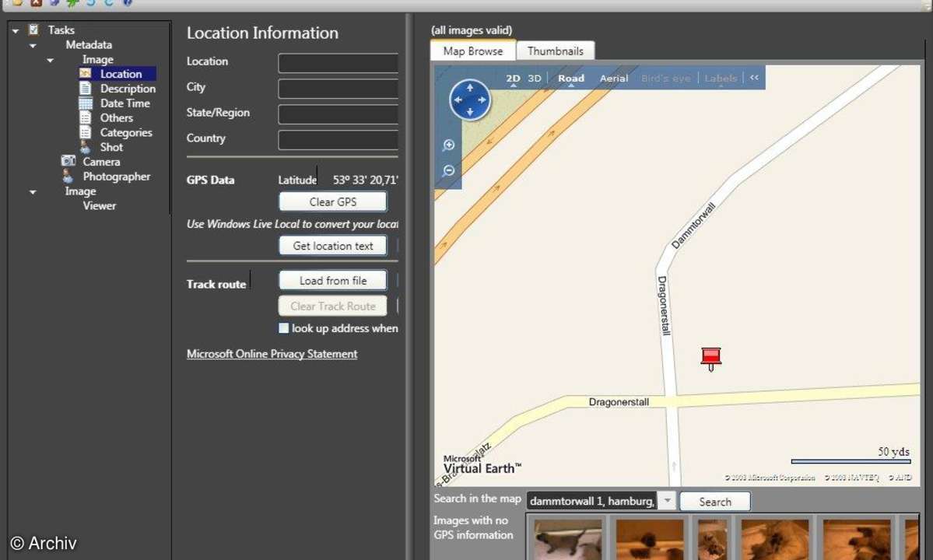Click the State/Region text field
The width and height of the screenshot is (933, 560).
338,114
